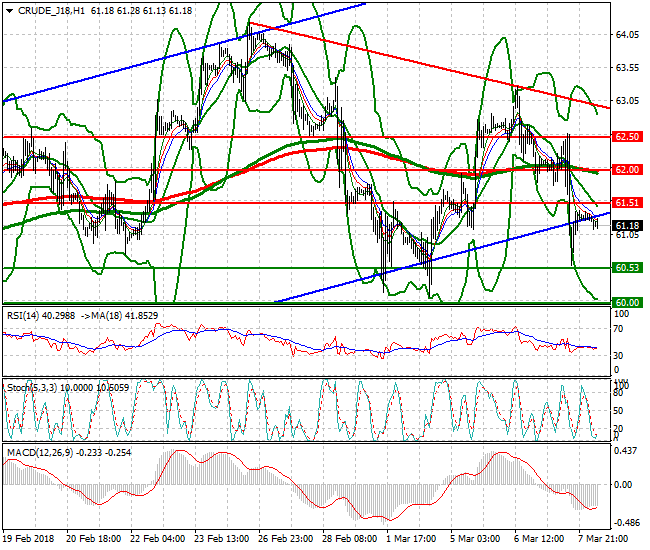Click the 60.53 green support level label

tap(627, 268)
